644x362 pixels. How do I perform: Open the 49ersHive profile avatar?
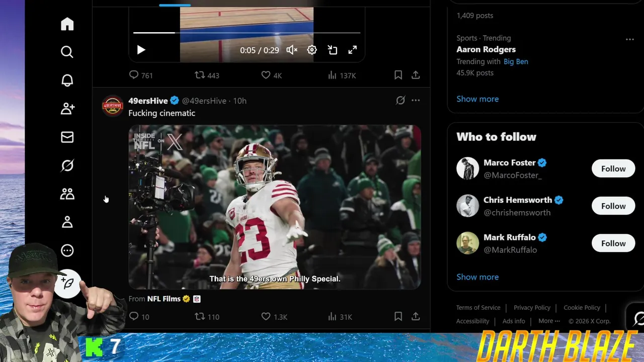[x=113, y=106]
